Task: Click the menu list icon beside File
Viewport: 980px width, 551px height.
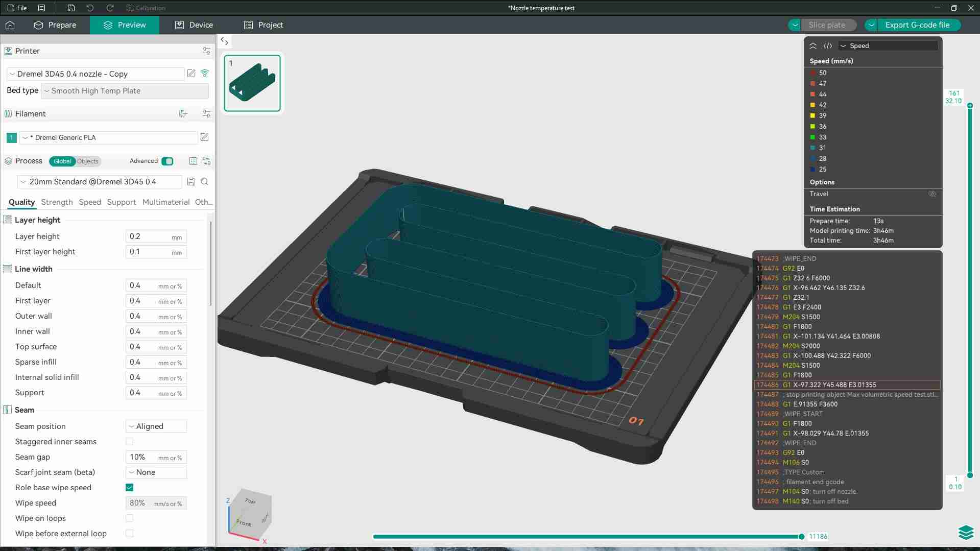Action: [42, 8]
